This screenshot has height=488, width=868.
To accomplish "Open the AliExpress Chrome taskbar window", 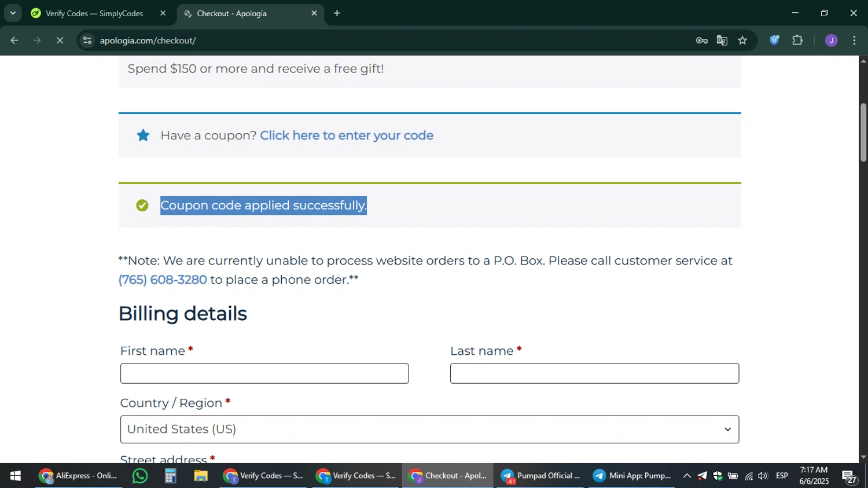I will [x=78, y=476].
